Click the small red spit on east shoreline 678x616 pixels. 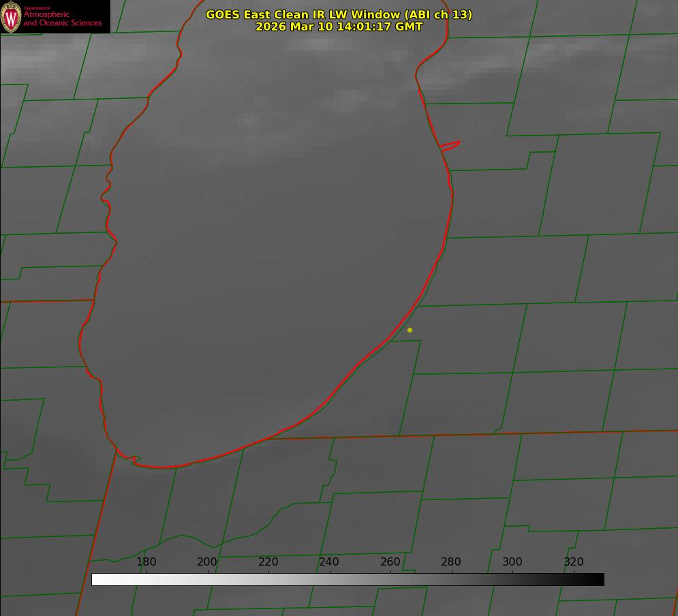pos(451,145)
